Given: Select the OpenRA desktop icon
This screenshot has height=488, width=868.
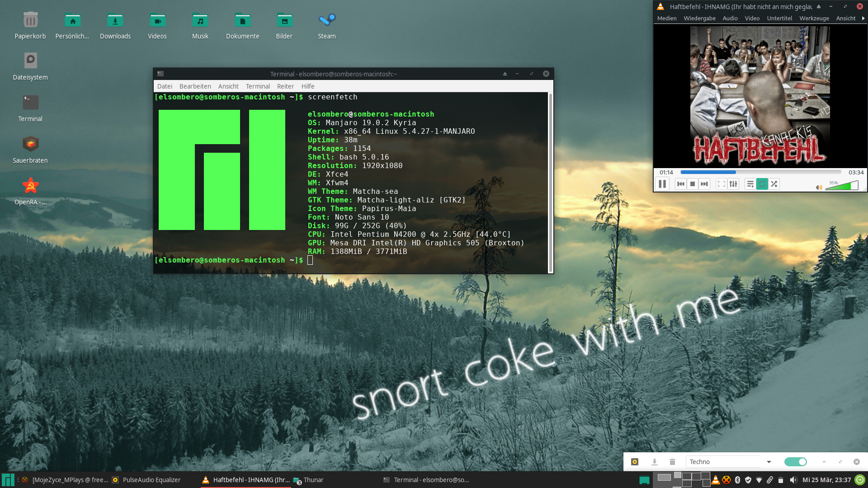Looking at the screenshot, I should pos(30,191).
